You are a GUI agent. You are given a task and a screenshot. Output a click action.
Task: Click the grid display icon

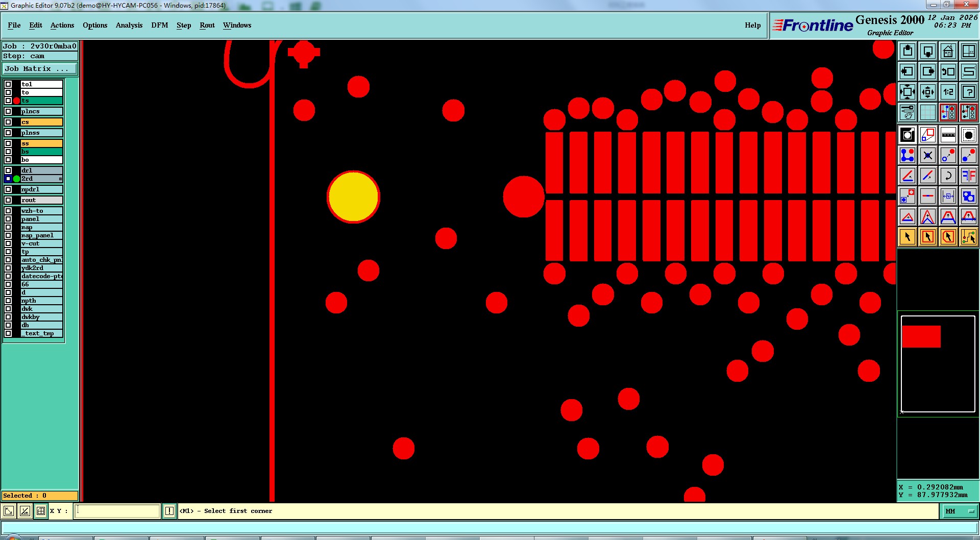click(x=928, y=112)
